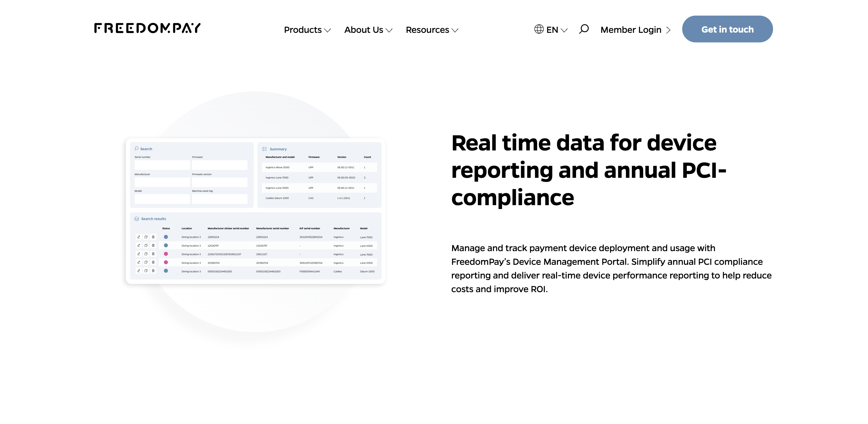
Task: Click edit pencil for serial 22893214 row
Action: (138, 237)
